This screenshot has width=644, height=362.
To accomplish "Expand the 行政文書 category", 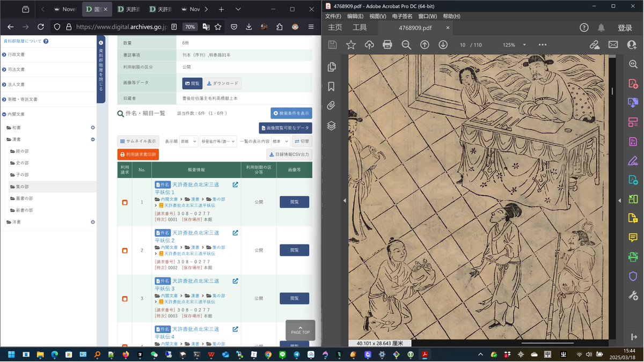I will coord(4,55).
